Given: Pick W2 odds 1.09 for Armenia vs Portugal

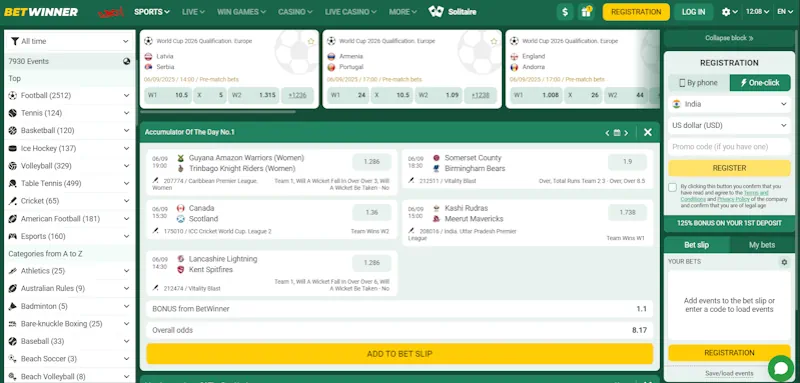Looking at the screenshot, I should coord(438,95).
